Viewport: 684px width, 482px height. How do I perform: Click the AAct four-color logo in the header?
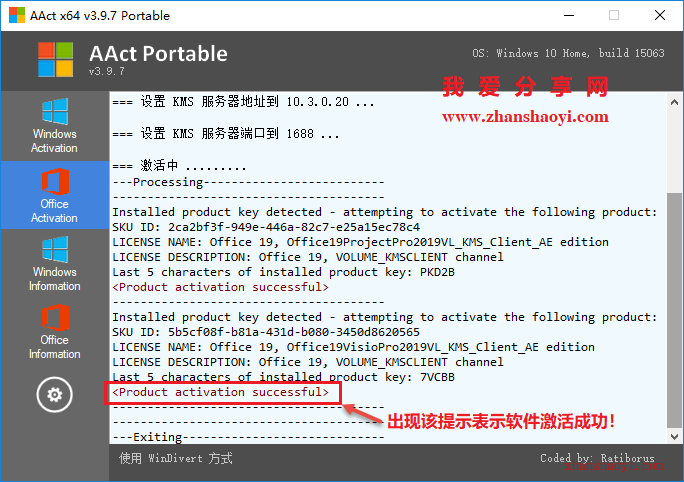point(55,59)
